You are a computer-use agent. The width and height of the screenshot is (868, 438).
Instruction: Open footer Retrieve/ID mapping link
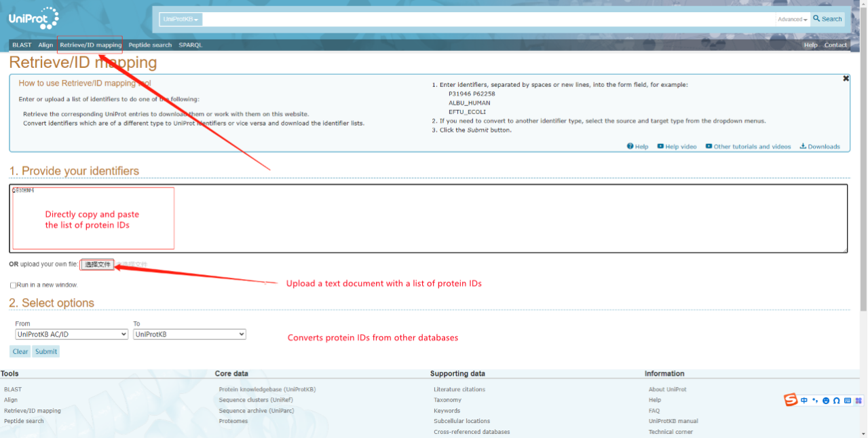pos(33,411)
